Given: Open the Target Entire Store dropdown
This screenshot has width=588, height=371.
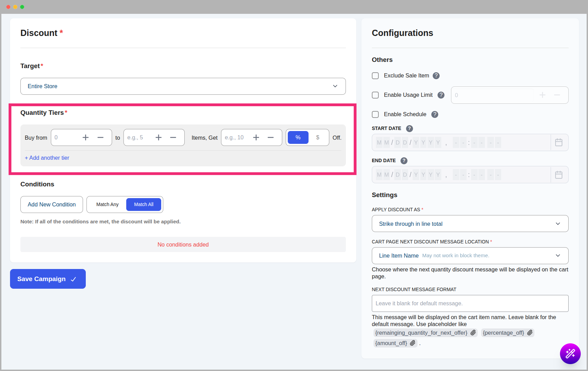Looking at the screenshot, I should click(x=183, y=86).
